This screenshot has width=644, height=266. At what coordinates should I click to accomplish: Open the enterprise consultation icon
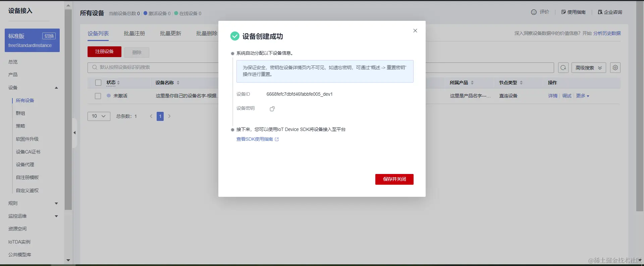pyautogui.click(x=600, y=12)
